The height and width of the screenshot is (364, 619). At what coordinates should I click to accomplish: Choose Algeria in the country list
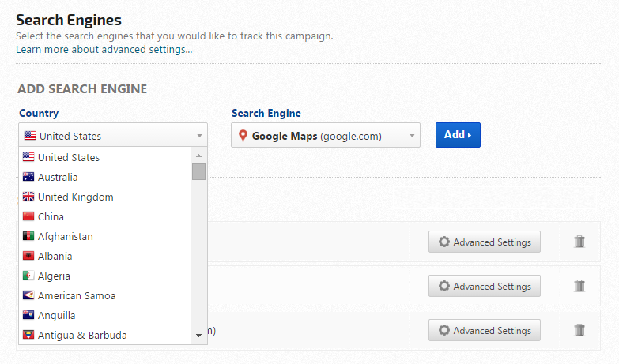click(x=54, y=276)
